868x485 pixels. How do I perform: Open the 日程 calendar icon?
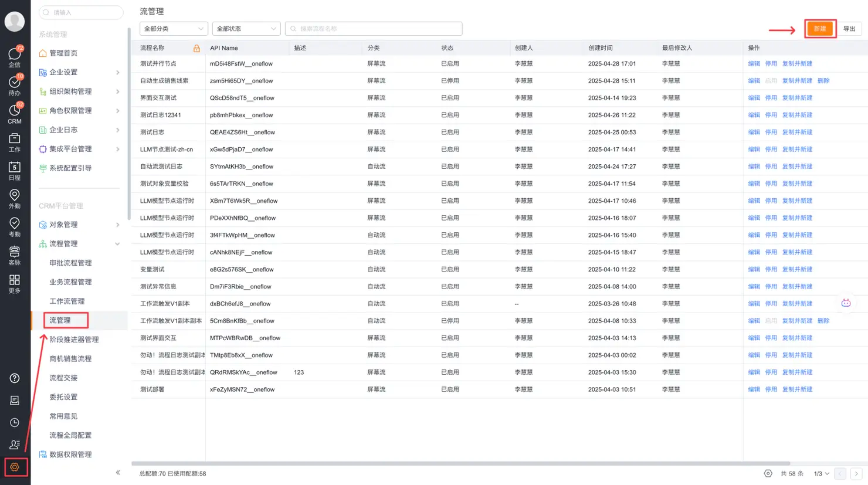(14, 167)
